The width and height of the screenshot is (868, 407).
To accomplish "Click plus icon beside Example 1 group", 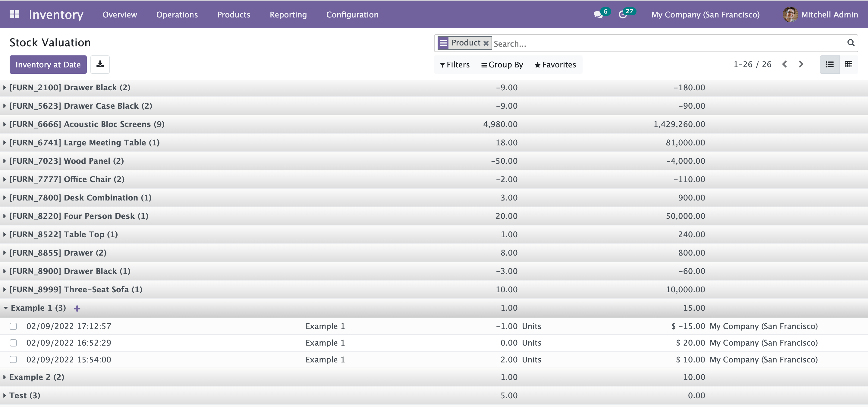I will coord(77,308).
